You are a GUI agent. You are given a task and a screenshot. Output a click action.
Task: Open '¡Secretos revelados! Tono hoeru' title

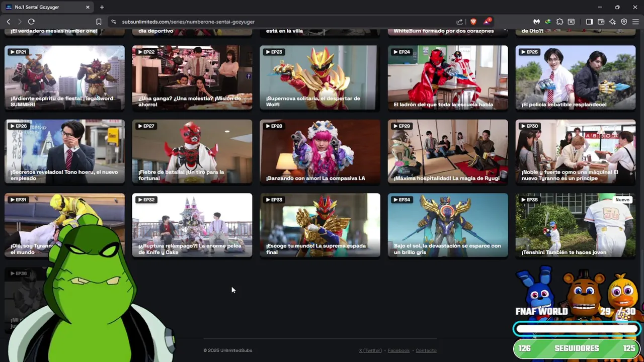coord(64,175)
